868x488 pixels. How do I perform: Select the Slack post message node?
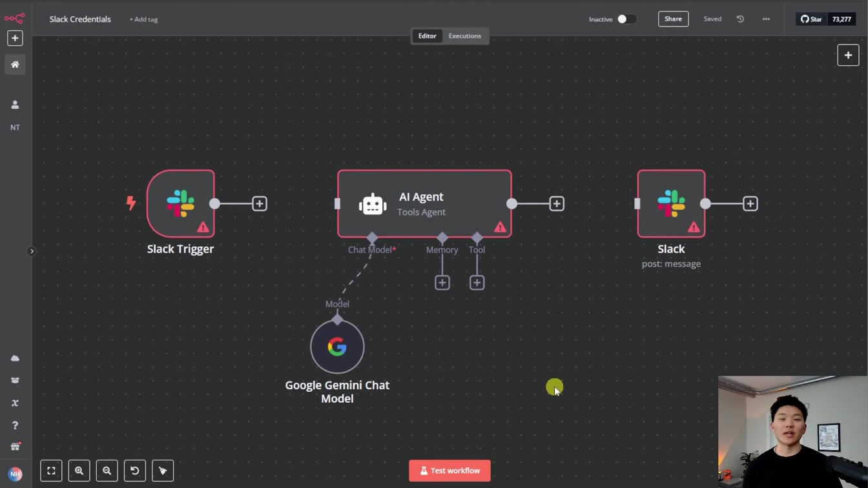click(x=672, y=203)
